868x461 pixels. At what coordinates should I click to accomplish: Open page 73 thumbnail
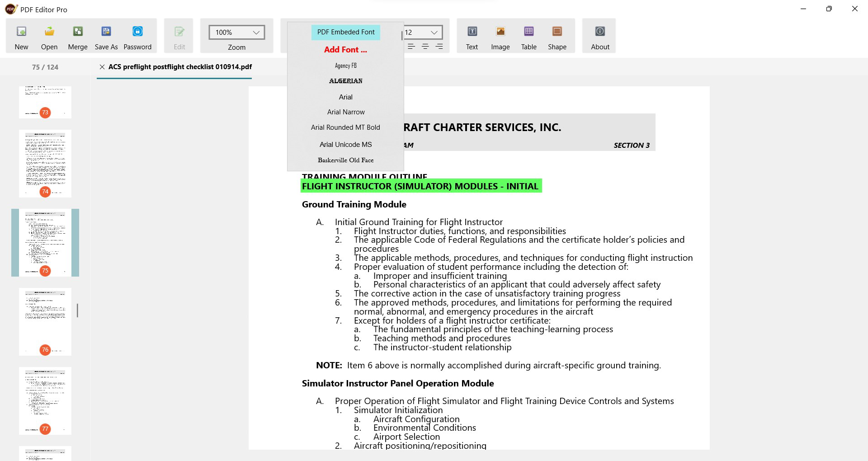[45, 102]
